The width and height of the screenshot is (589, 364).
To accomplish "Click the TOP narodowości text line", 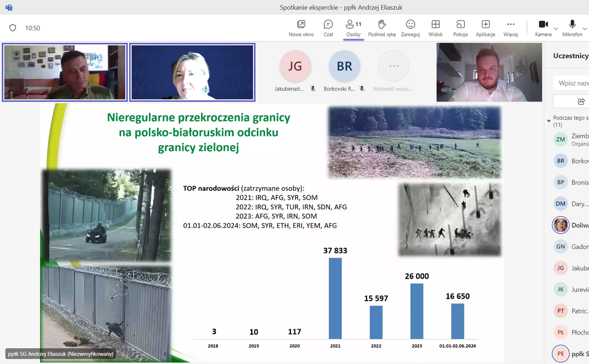I will tap(244, 188).
